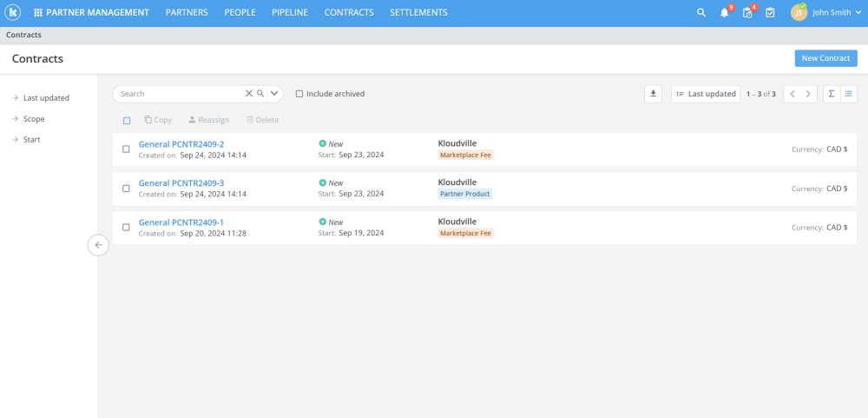868x418 pixels.
Task: Click New status icon for PCNTR2409-1
Action: pyautogui.click(x=323, y=222)
